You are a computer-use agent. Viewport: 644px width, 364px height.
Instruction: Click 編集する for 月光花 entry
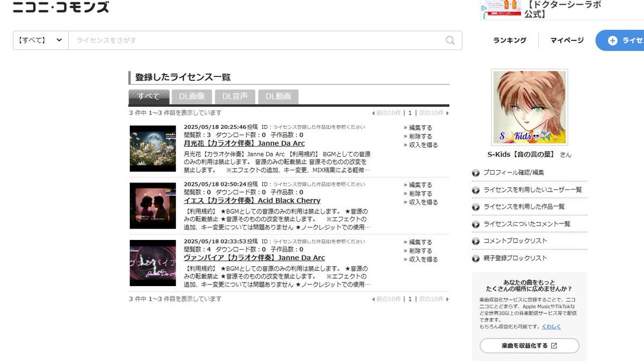click(421, 128)
